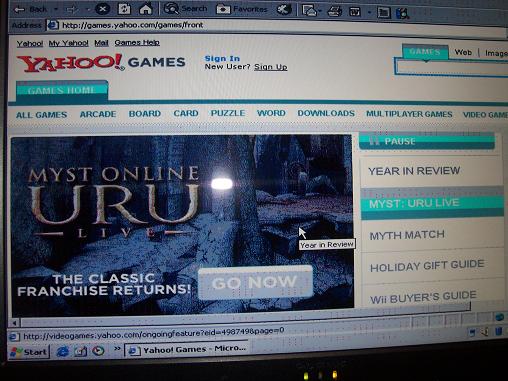508x381 pixels.
Task: Click the Outlook Express Quick Launch icon
Action: coord(81,351)
